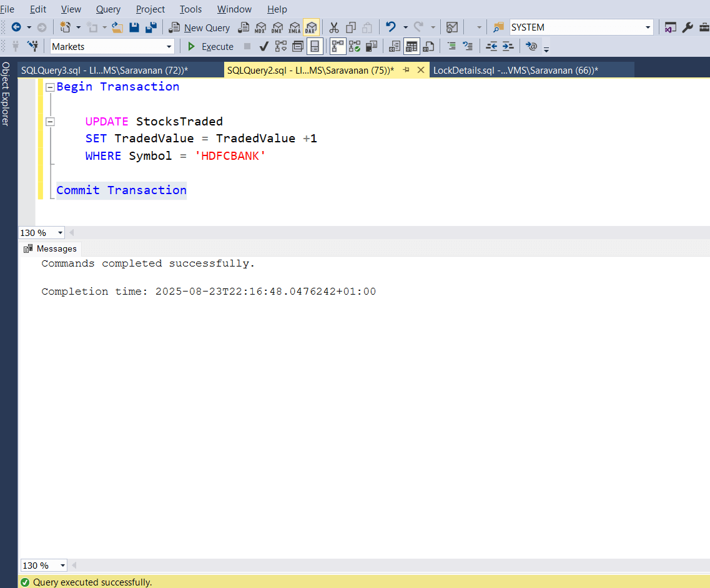Create an Analysis Services MDX query
This screenshot has height=588, width=710.
pyautogui.click(x=260, y=27)
